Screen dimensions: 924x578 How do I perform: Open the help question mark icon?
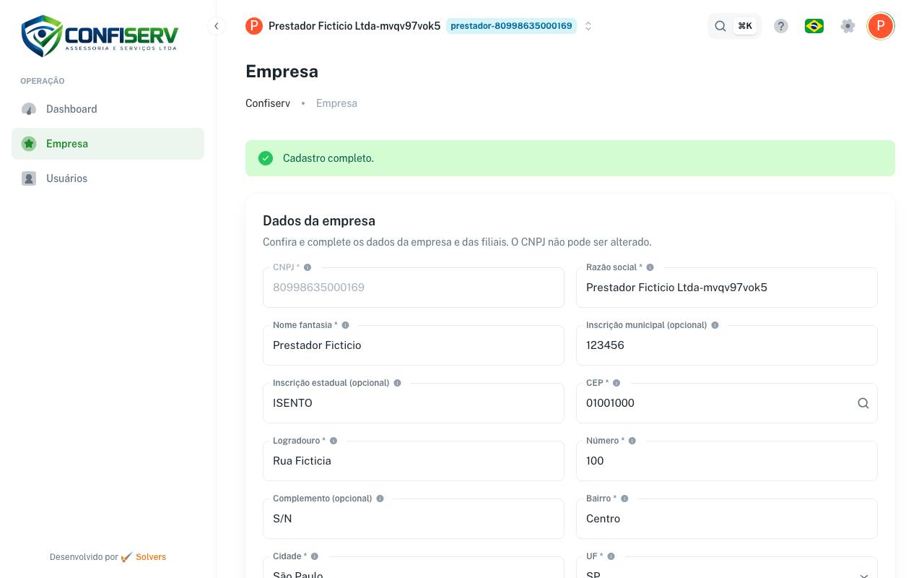click(781, 26)
